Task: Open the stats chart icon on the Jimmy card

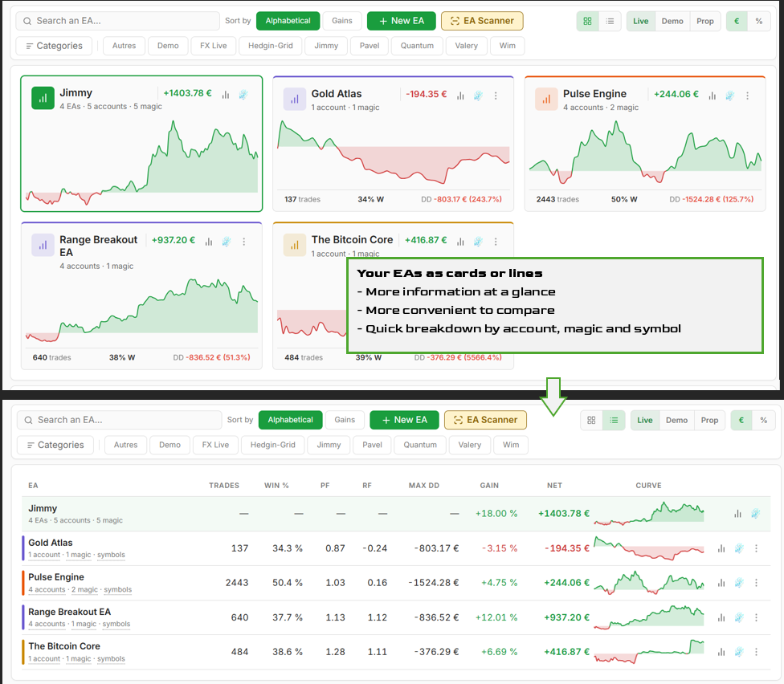Action: coord(226,95)
